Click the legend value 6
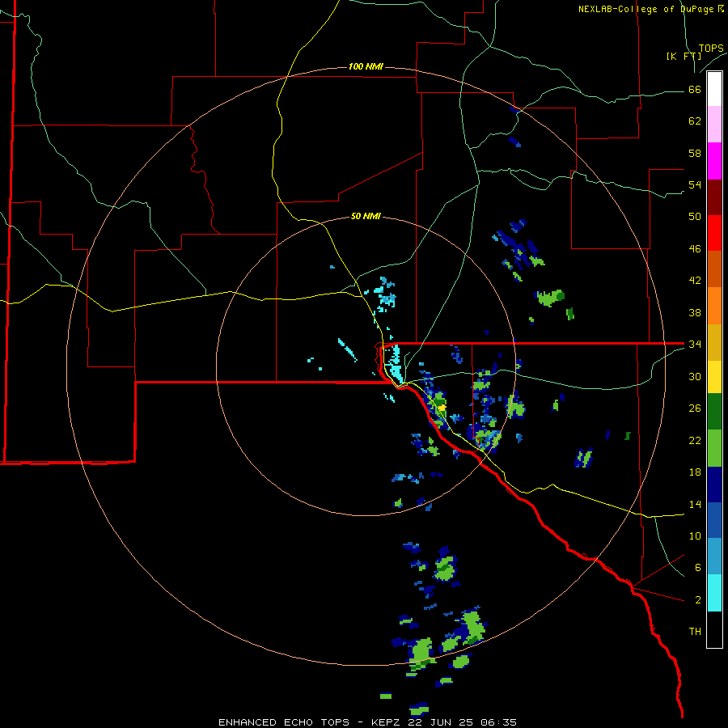Viewport: 728px width, 728px height. point(697,568)
